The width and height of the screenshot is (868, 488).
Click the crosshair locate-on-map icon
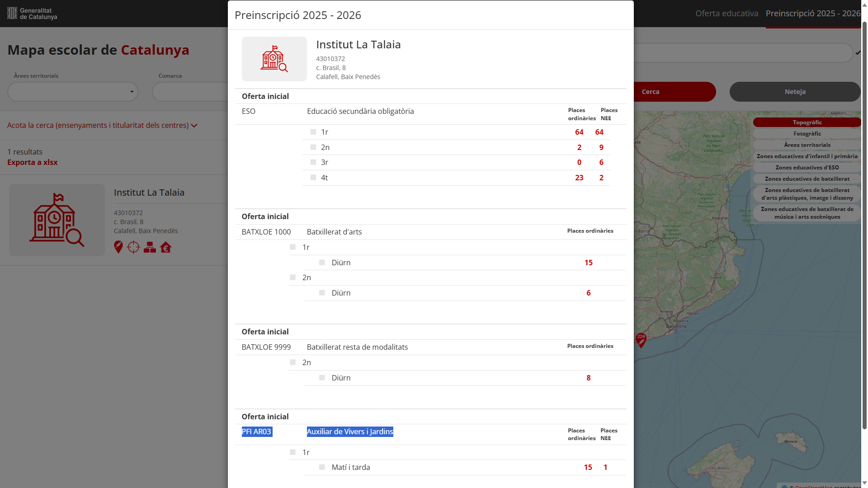tap(133, 247)
